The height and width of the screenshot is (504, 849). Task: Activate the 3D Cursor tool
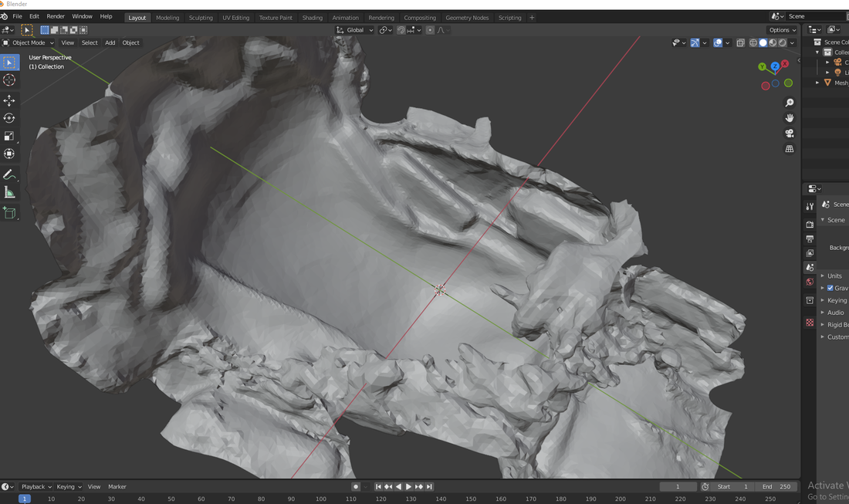pyautogui.click(x=9, y=80)
